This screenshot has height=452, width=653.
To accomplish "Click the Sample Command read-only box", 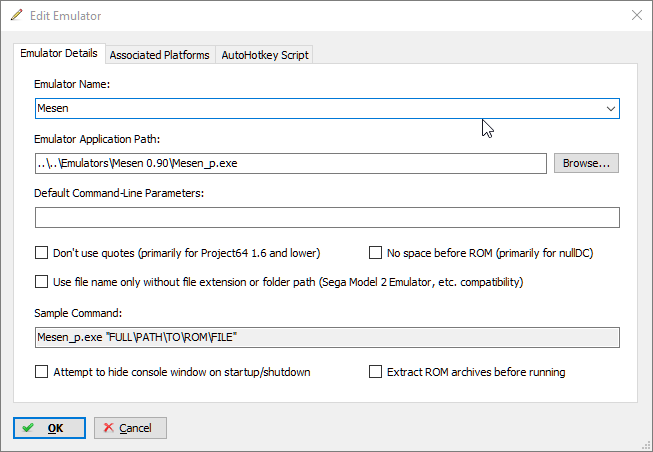I will pyautogui.click(x=327, y=337).
